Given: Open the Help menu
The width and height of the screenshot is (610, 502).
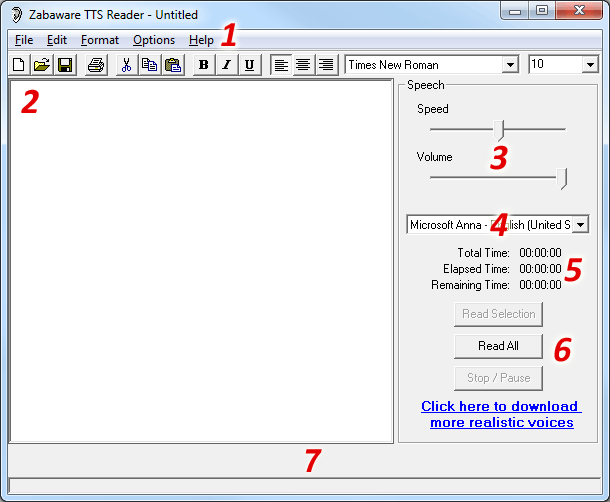Looking at the screenshot, I should [201, 40].
